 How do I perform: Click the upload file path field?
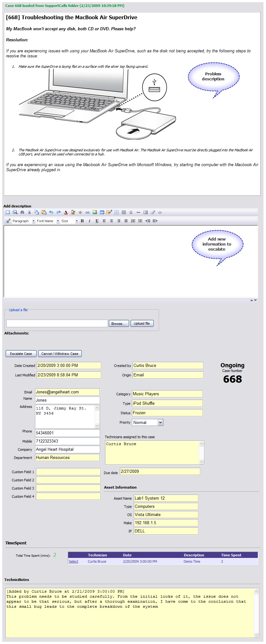(57, 323)
